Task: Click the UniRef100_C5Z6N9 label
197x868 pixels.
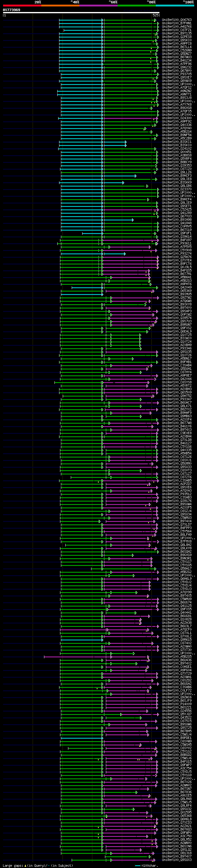Action: 176,50
